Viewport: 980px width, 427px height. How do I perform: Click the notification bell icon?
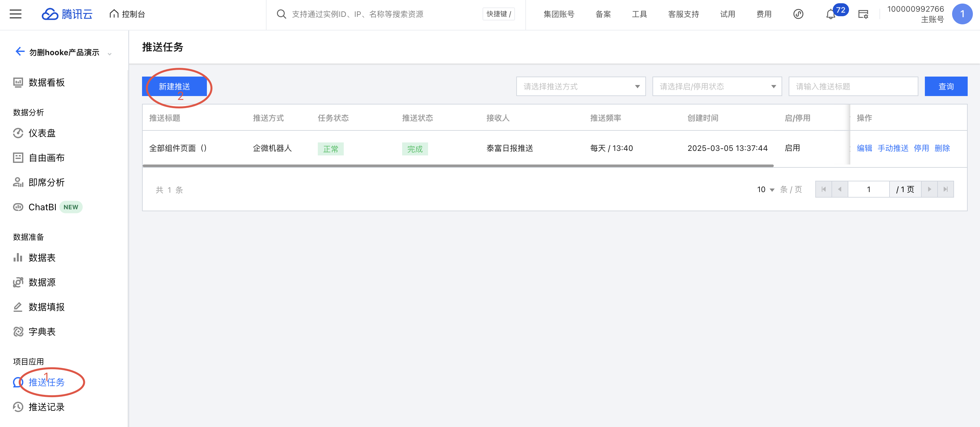click(830, 15)
